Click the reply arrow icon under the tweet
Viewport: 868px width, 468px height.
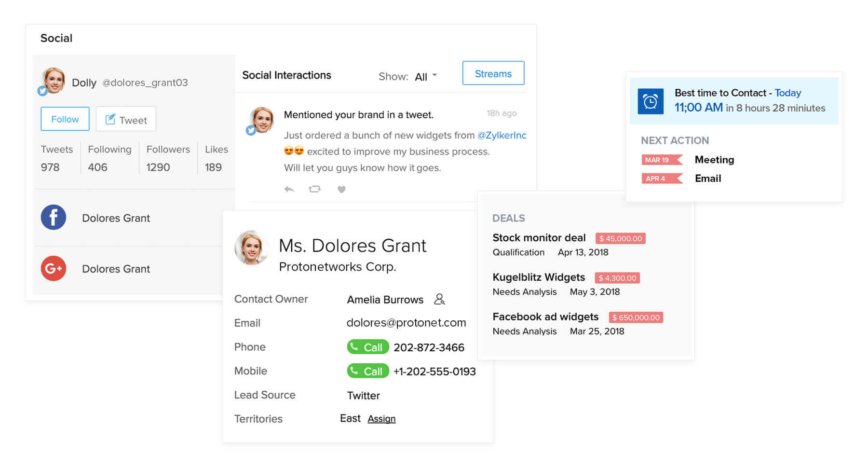click(x=289, y=189)
